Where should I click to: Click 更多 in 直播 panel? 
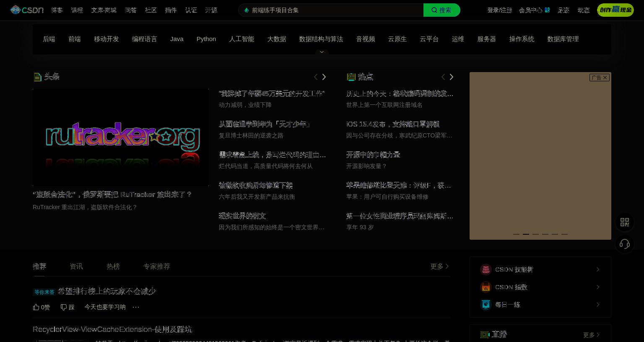point(591,335)
